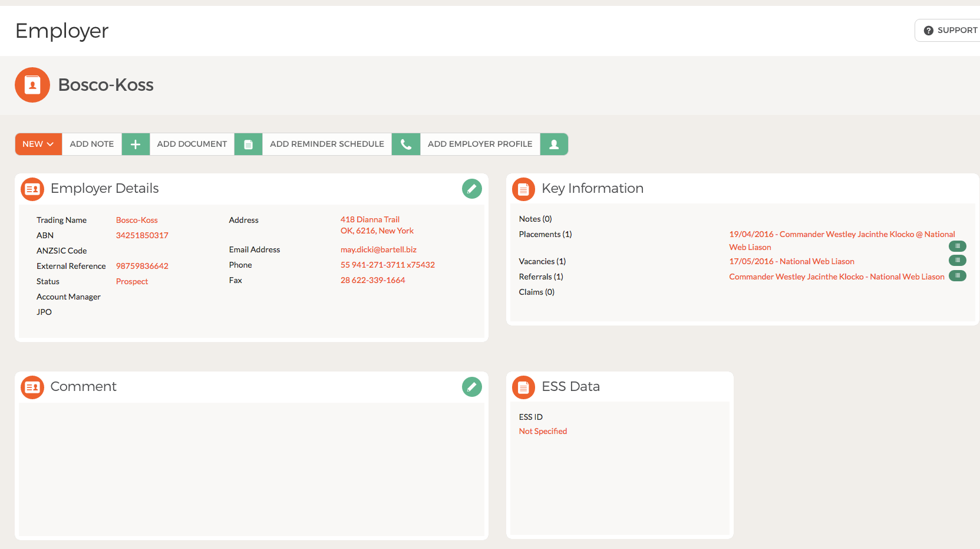Click the phone number 55 941-271-3711 x75432
The image size is (980, 549).
click(387, 265)
